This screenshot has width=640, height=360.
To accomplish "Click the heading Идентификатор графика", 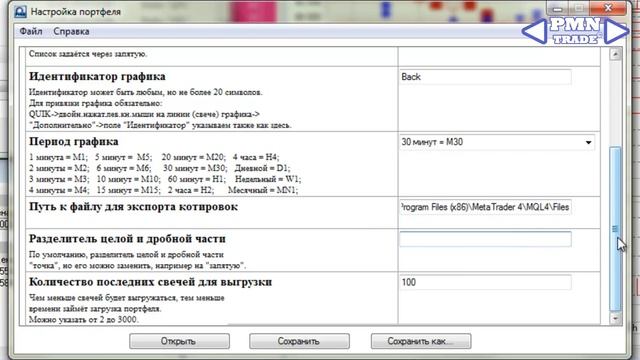I will tap(97, 77).
